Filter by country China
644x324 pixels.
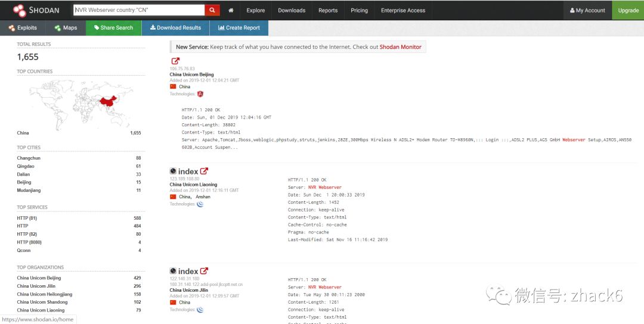[x=23, y=133]
